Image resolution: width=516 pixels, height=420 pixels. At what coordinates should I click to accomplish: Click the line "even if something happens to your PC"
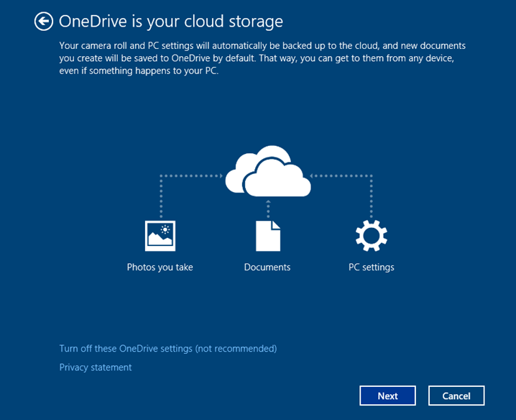(139, 72)
